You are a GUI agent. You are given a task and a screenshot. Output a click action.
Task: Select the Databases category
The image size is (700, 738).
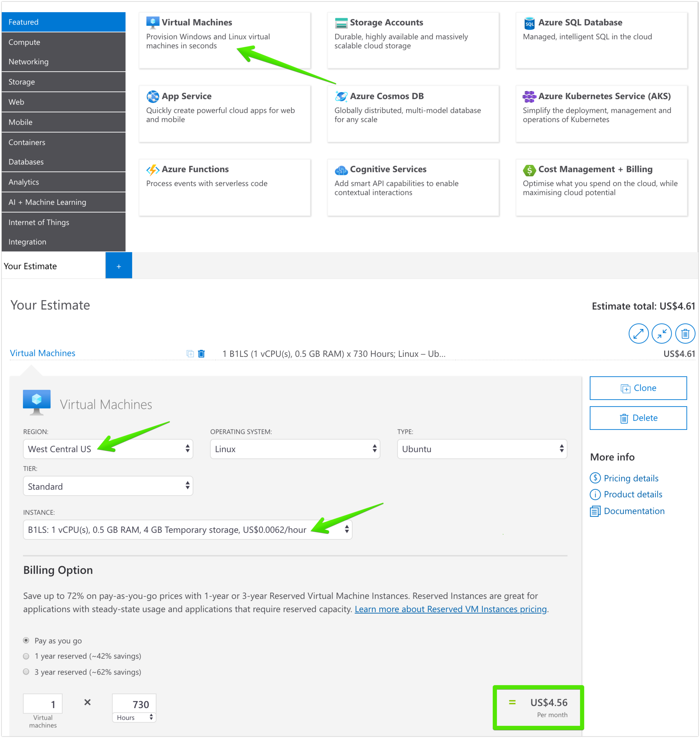tap(63, 162)
